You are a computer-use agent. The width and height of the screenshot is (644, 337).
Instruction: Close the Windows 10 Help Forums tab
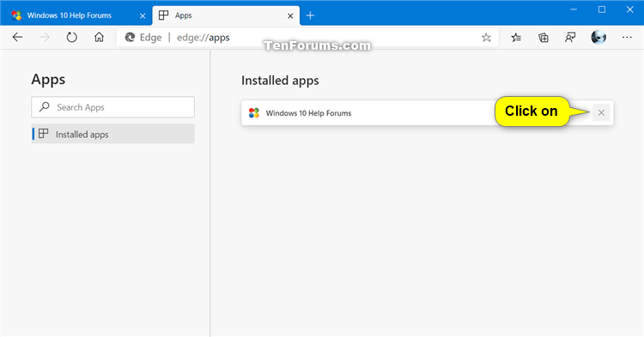coord(143,16)
